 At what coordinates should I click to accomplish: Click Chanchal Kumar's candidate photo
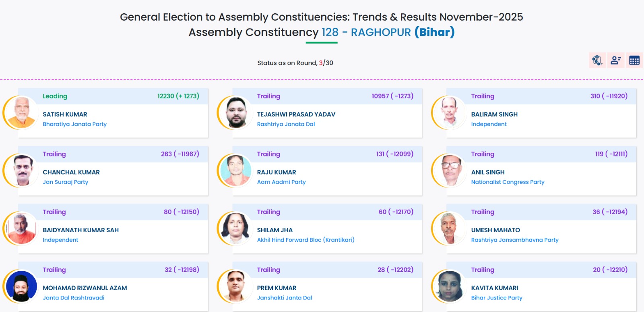pyautogui.click(x=21, y=171)
